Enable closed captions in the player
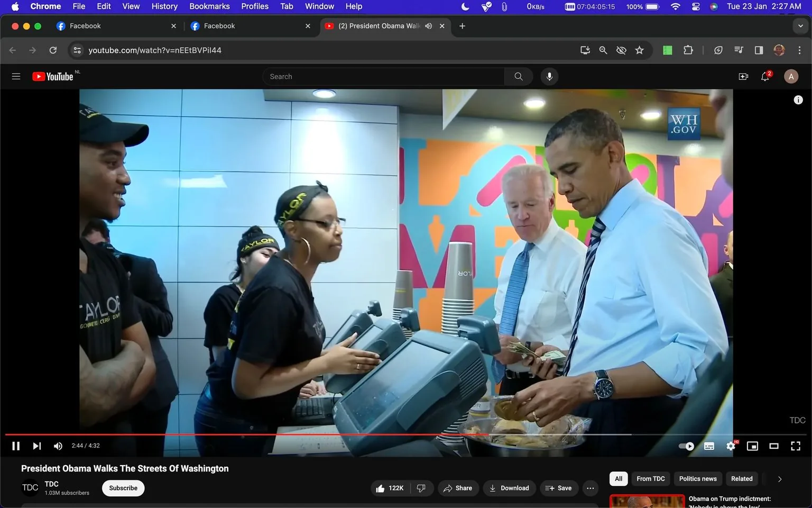 (x=709, y=446)
